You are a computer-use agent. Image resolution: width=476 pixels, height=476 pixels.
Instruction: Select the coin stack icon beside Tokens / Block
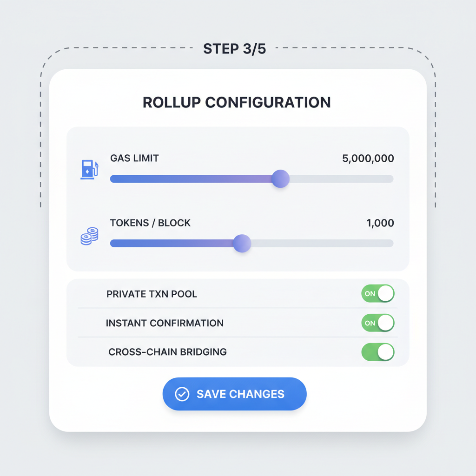tap(89, 236)
